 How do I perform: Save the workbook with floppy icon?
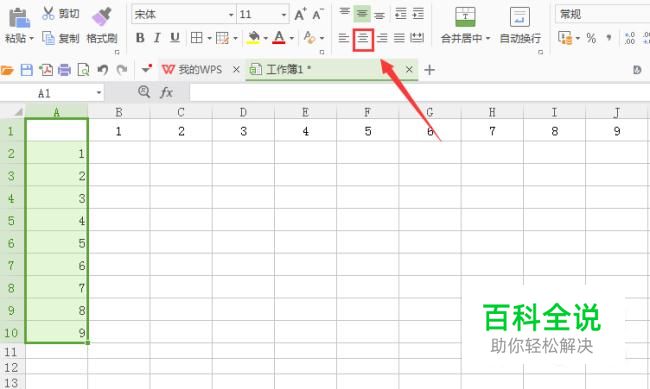(27, 70)
